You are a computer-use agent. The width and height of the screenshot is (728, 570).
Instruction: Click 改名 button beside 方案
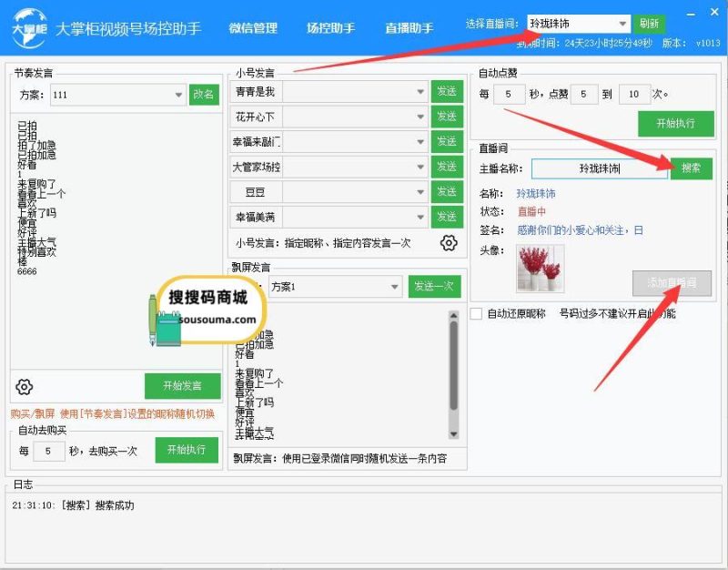(204, 95)
